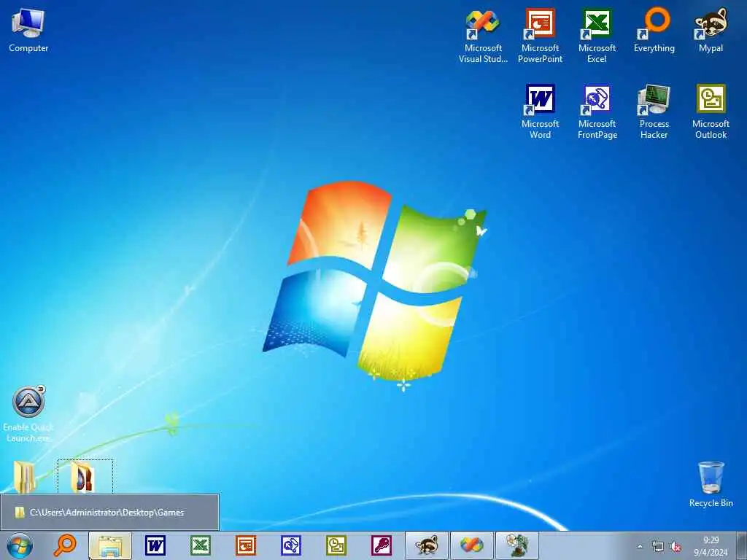The height and width of the screenshot is (560, 747).
Task: Select the Microsoft Outlook desktop icon
Action: coord(711,112)
